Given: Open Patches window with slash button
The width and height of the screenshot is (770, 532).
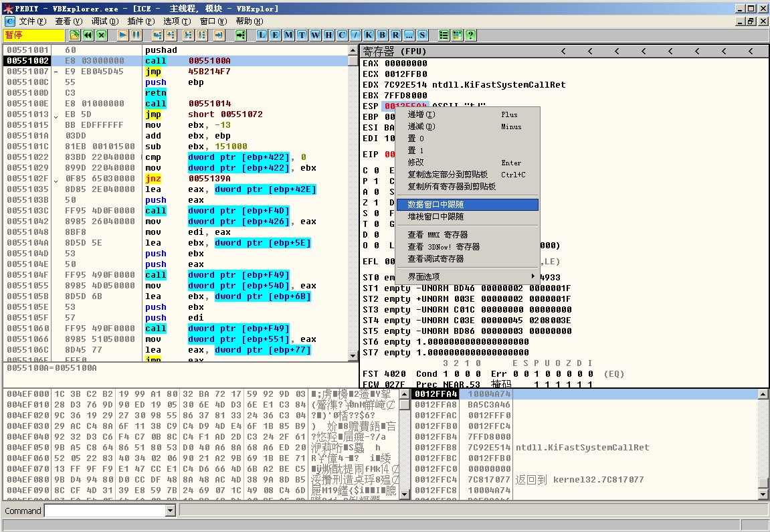Looking at the screenshot, I should click(x=355, y=35).
